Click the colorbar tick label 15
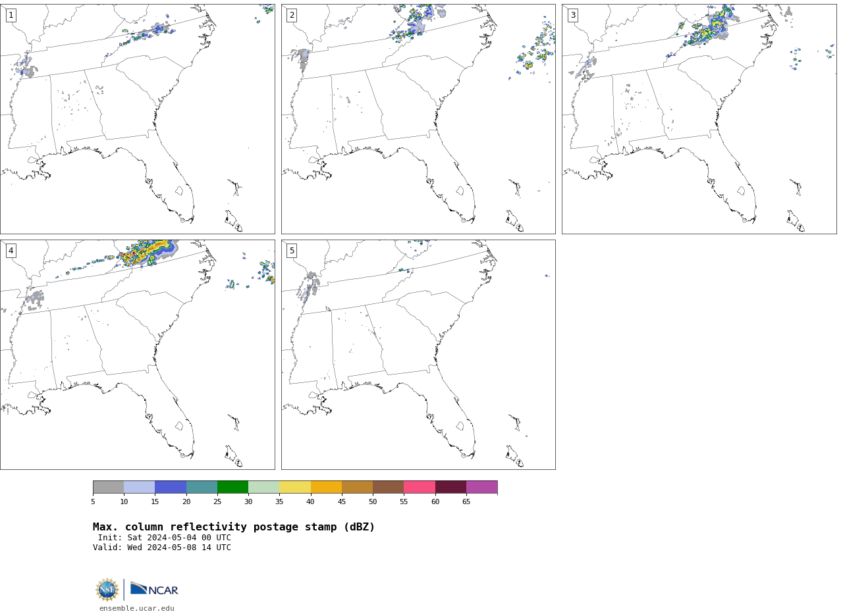 (155, 502)
